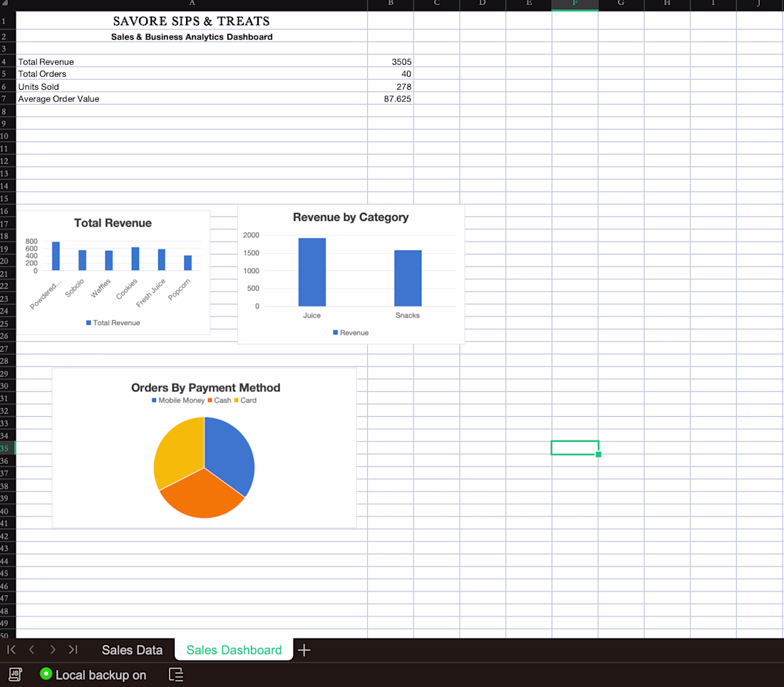This screenshot has width=784, height=687.
Task: Select the highlighted row 35 header
Action: [x=8, y=448]
